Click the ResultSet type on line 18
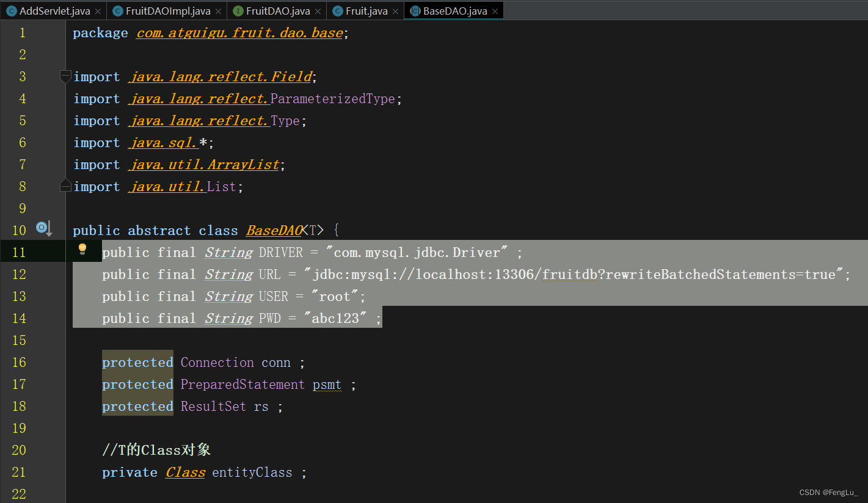868x503 pixels. (213, 407)
